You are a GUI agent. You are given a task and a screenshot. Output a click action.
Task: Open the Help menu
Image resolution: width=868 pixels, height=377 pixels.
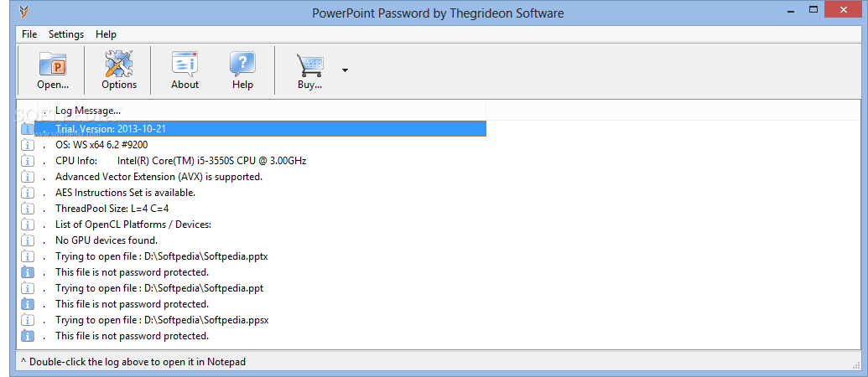[x=106, y=34]
